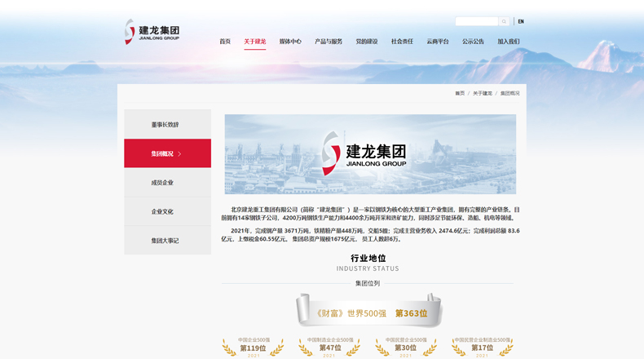Click the 第119位 laurel badge
Image resolution: width=644 pixels, height=359 pixels.
pyautogui.click(x=253, y=348)
